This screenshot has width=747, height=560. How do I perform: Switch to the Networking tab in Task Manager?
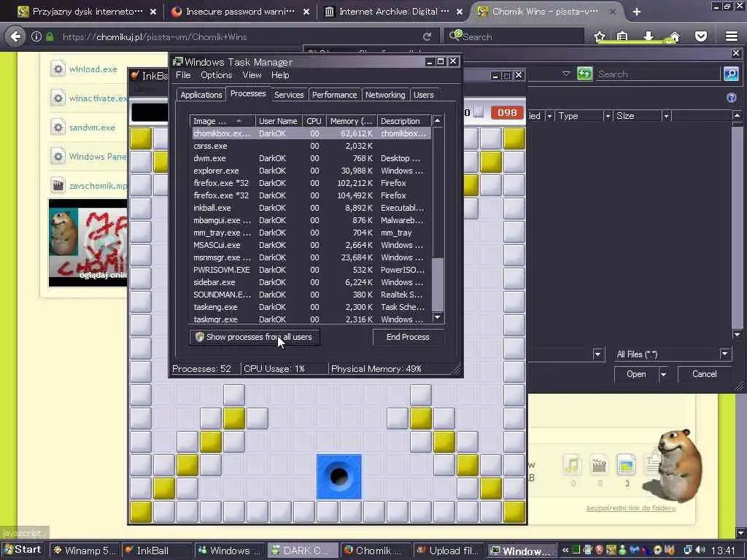tap(385, 95)
